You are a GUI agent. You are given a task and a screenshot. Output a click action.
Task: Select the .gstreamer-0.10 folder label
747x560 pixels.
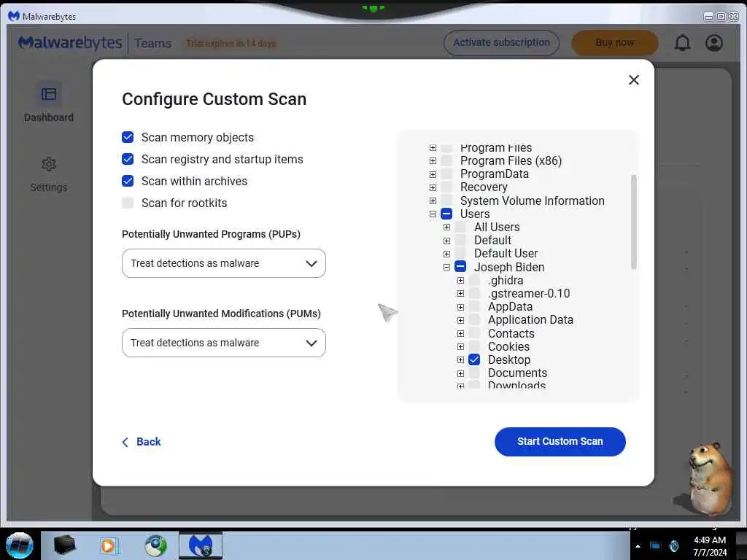pyautogui.click(x=529, y=293)
